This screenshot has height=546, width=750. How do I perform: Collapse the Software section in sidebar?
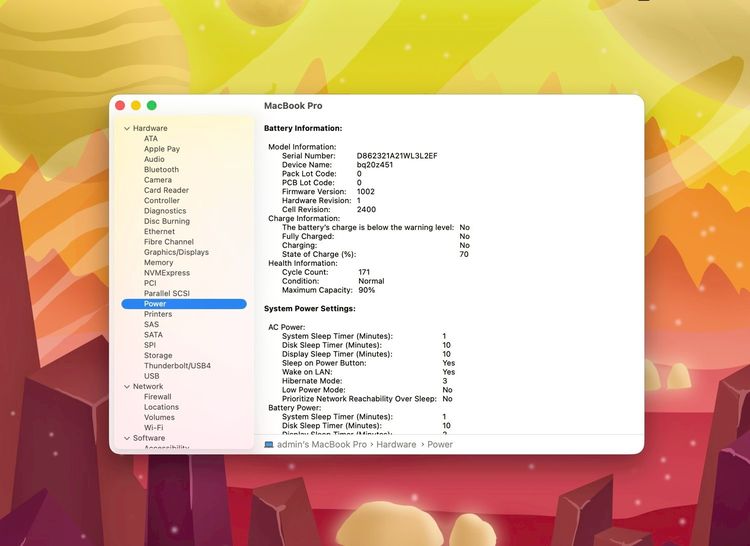coord(127,438)
